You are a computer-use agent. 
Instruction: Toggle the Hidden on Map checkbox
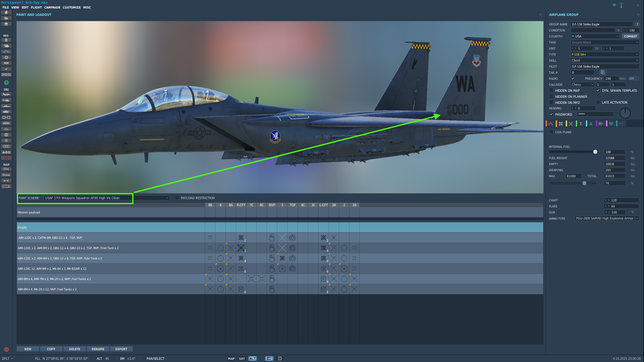coord(551,90)
